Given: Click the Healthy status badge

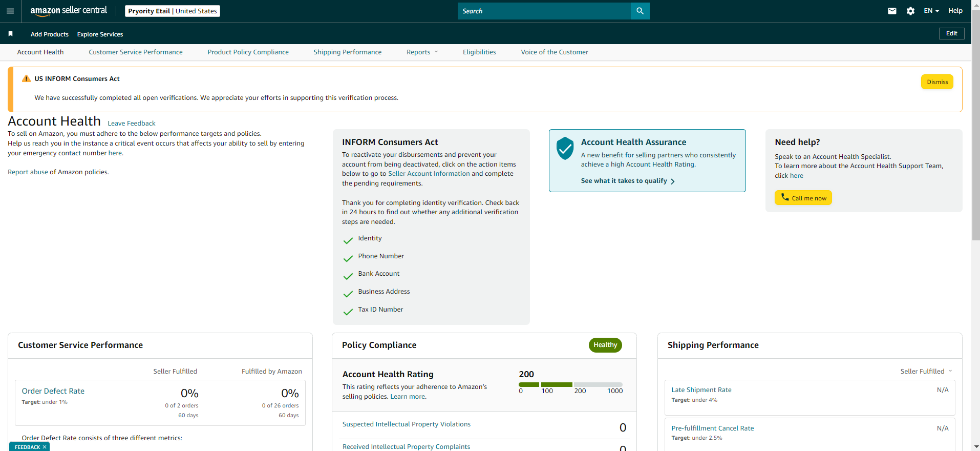Looking at the screenshot, I should pyautogui.click(x=605, y=345).
